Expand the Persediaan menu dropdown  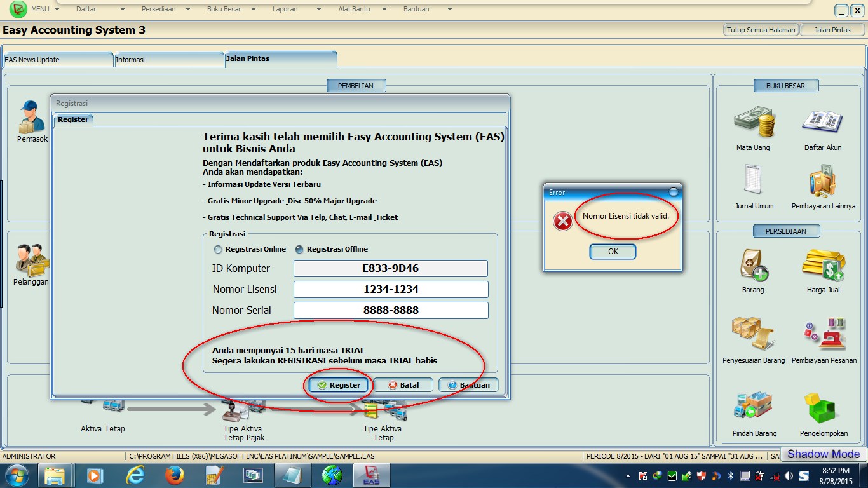click(x=187, y=10)
